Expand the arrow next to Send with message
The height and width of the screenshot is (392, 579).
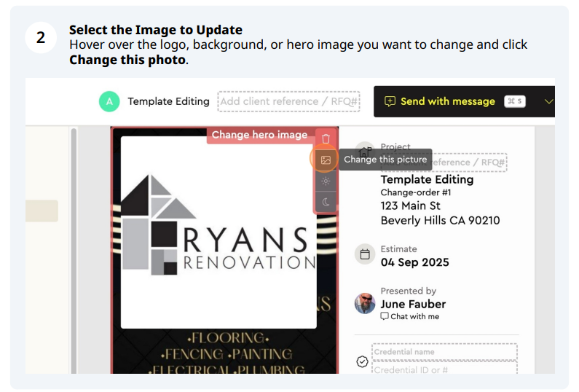point(548,101)
